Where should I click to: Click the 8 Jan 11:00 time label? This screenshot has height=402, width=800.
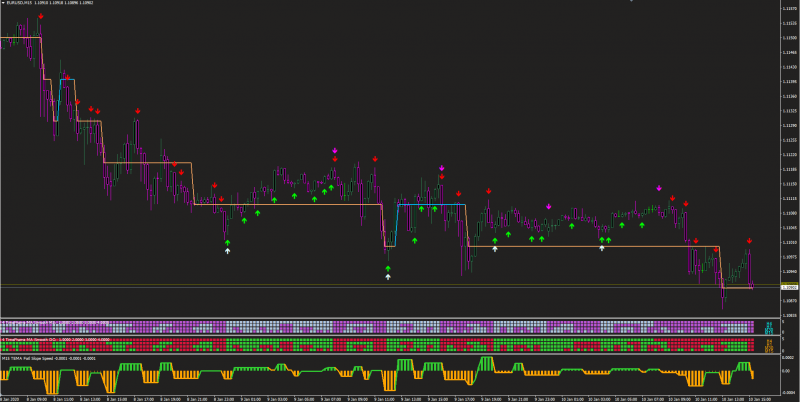64,398
